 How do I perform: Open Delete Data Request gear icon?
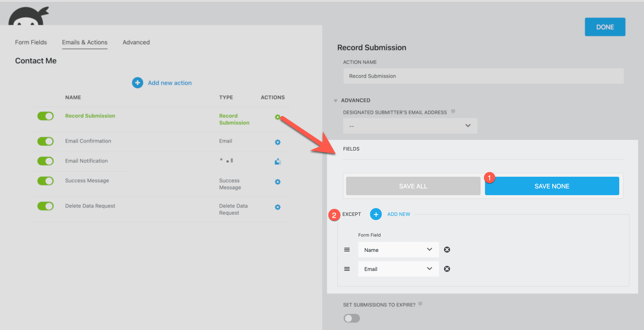coord(278,207)
